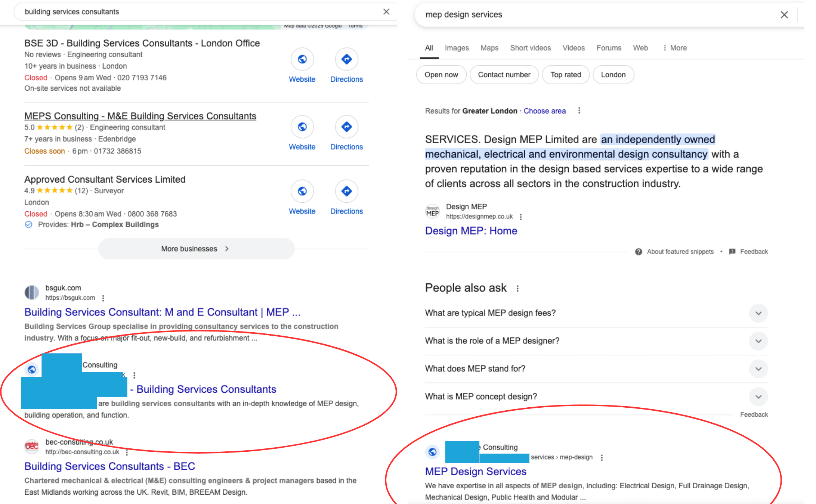Image resolution: width=816 pixels, height=504 pixels.
Task: Click Directions icon for MEPS Consulting
Action: click(346, 127)
